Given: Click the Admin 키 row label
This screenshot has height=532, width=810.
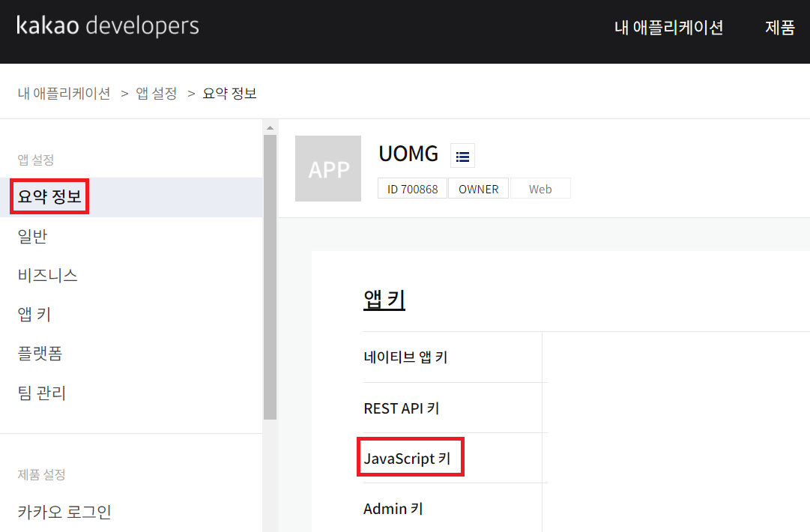Looking at the screenshot, I should point(393,509).
